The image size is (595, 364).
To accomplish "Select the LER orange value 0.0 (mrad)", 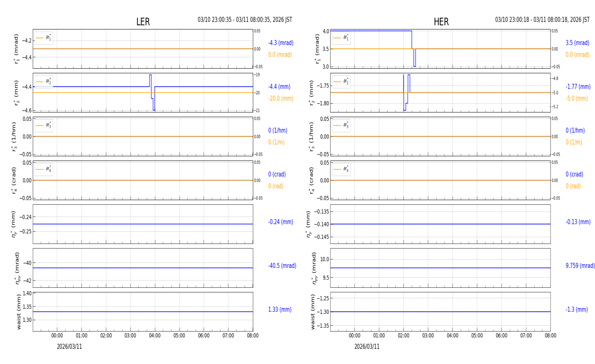I will pyautogui.click(x=280, y=55).
